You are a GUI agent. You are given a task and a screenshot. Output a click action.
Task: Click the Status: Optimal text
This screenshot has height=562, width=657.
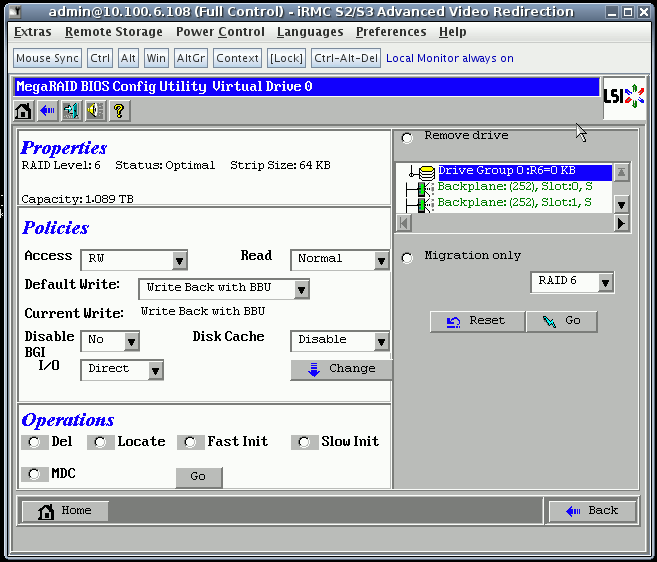pos(165,166)
